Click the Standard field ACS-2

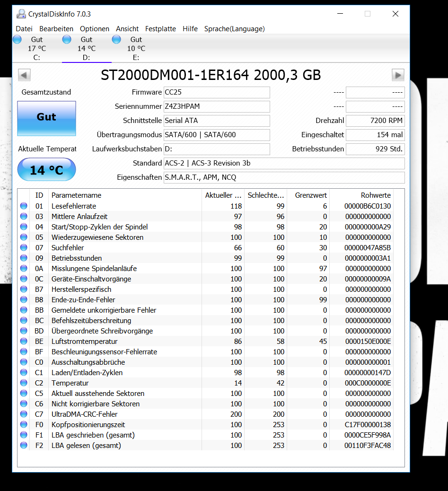click(284, 163)
